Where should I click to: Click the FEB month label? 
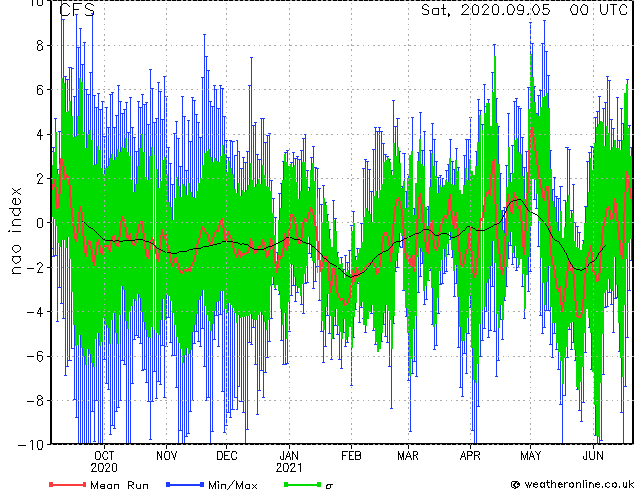pyautogui.click(x=351, y=456)
